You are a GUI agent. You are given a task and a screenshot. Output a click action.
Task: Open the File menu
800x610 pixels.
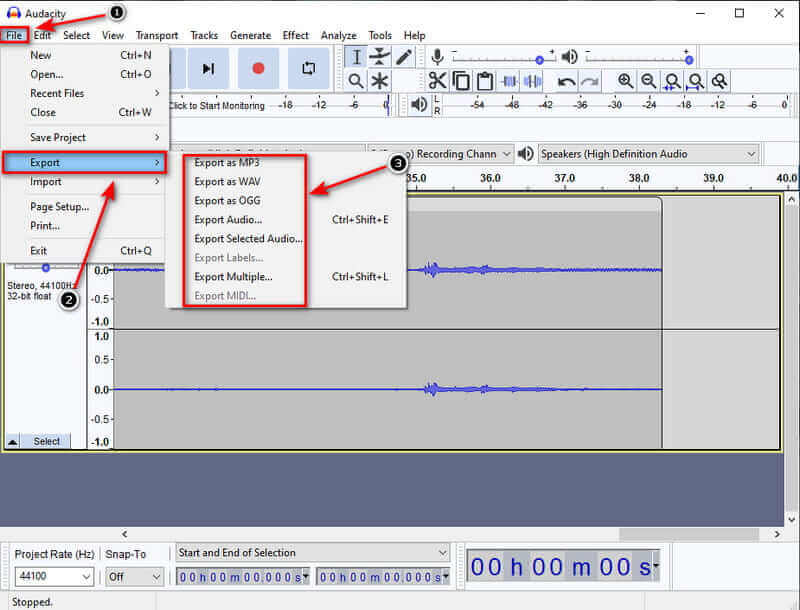(x=14, y=35)
